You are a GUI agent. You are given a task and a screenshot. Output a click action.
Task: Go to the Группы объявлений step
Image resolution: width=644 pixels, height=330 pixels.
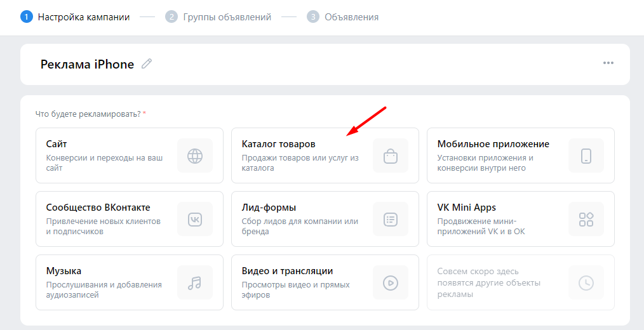[227, 17]
